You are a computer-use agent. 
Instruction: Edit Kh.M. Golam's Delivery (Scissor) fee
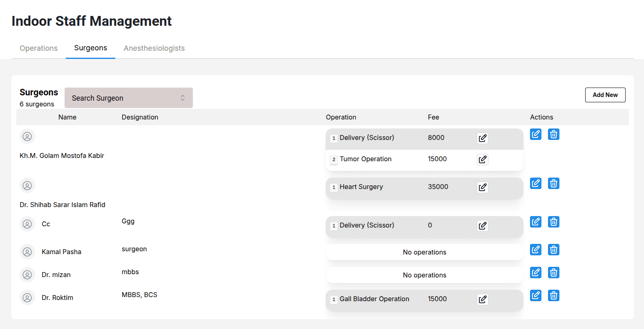pyautogui.click(x=482, y=138)
